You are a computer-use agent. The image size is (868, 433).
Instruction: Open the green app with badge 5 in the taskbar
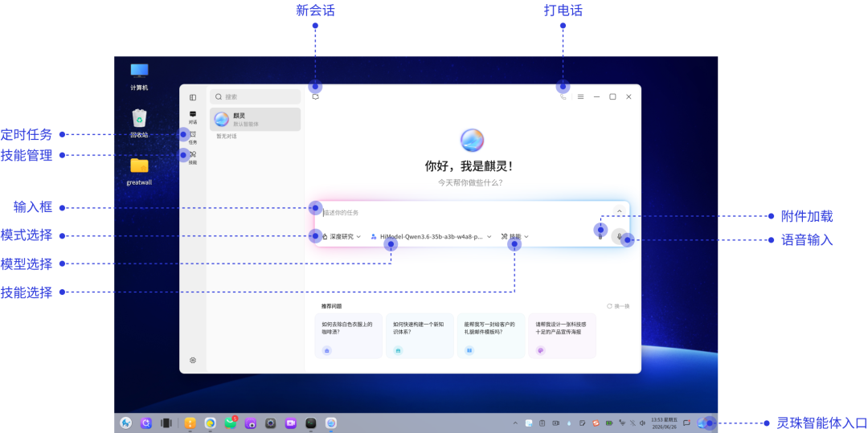tap(231, 423)
